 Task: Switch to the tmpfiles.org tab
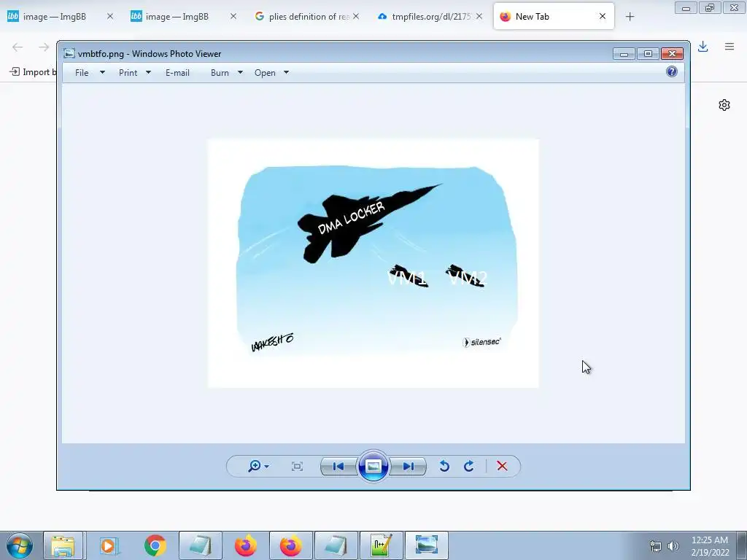point(426,17)
